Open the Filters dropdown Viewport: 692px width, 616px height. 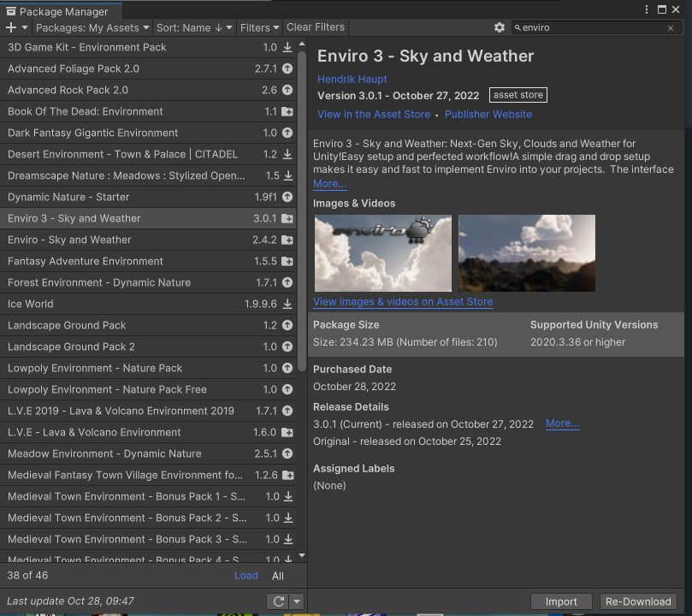pyautogui.click(x=259, y=27)
